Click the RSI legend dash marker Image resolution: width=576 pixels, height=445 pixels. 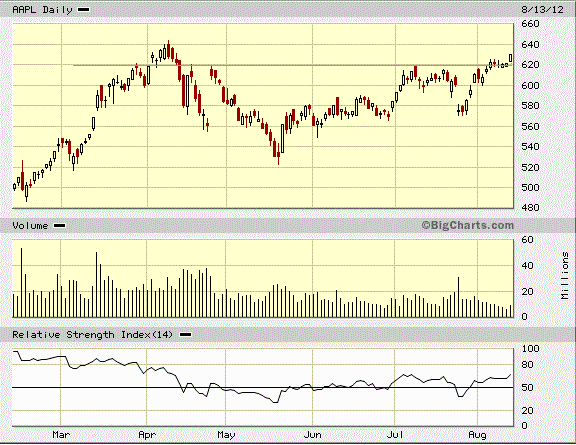coord(185,335)
